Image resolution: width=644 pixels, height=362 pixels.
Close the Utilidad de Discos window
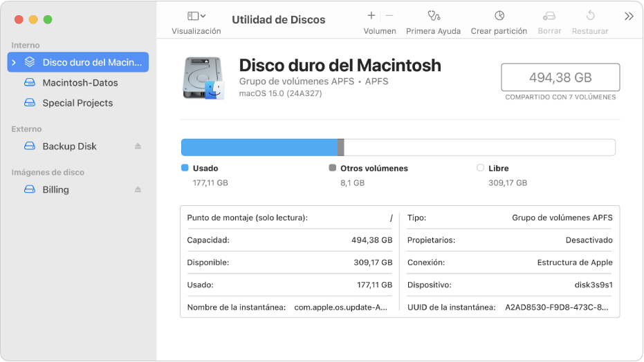(x=19, y=19)
